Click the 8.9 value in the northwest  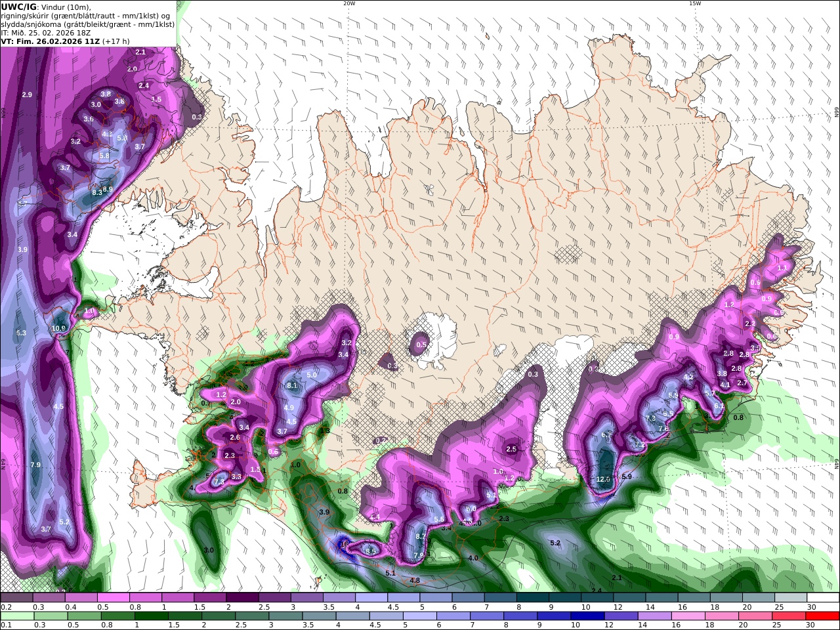pos(108,189)
